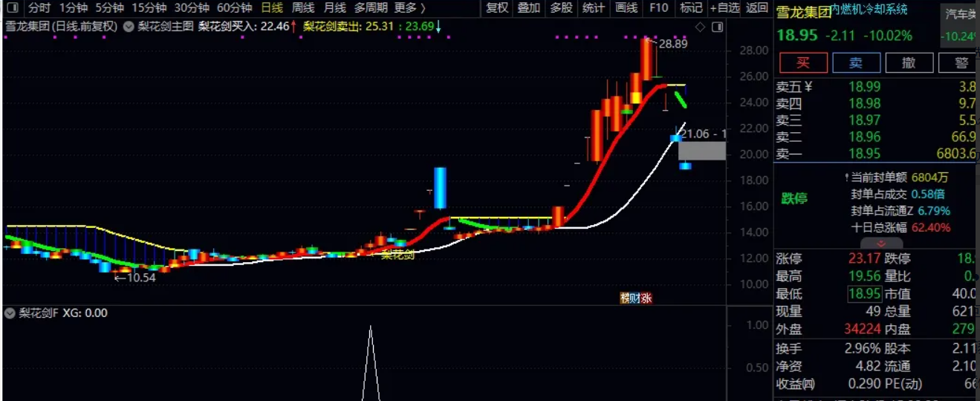This screenshot has height=401, width=980.
Task: Switch to the 日线 daily chart
Action: pos(272,8)
